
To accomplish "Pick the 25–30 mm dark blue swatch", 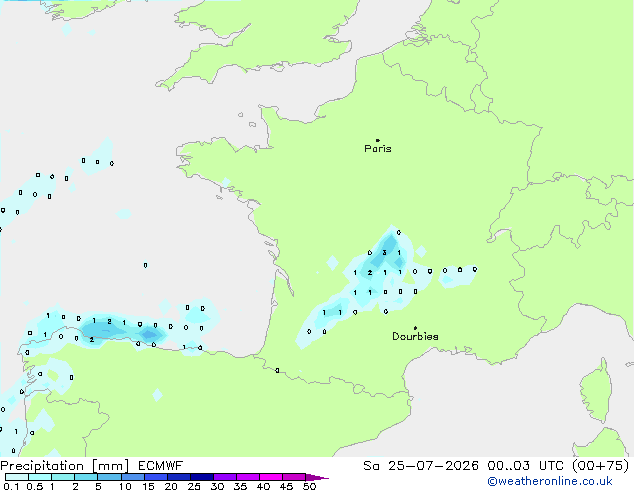I will (x=201, y=477).
